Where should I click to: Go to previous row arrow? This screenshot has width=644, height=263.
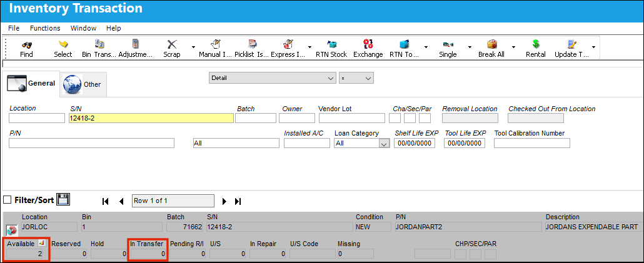pos(121,201)
